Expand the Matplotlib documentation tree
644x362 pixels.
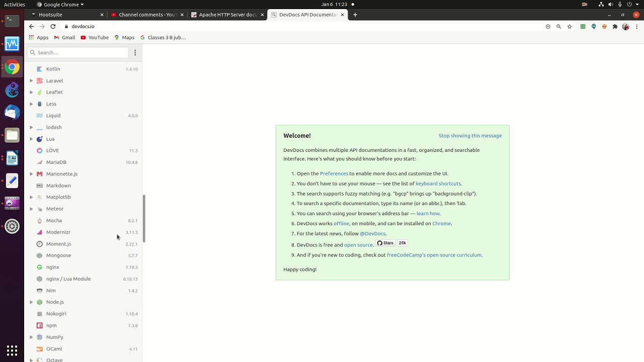[31, 197]
